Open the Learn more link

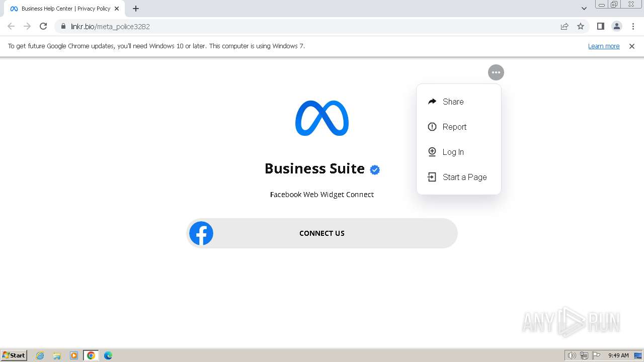(604, 46)
